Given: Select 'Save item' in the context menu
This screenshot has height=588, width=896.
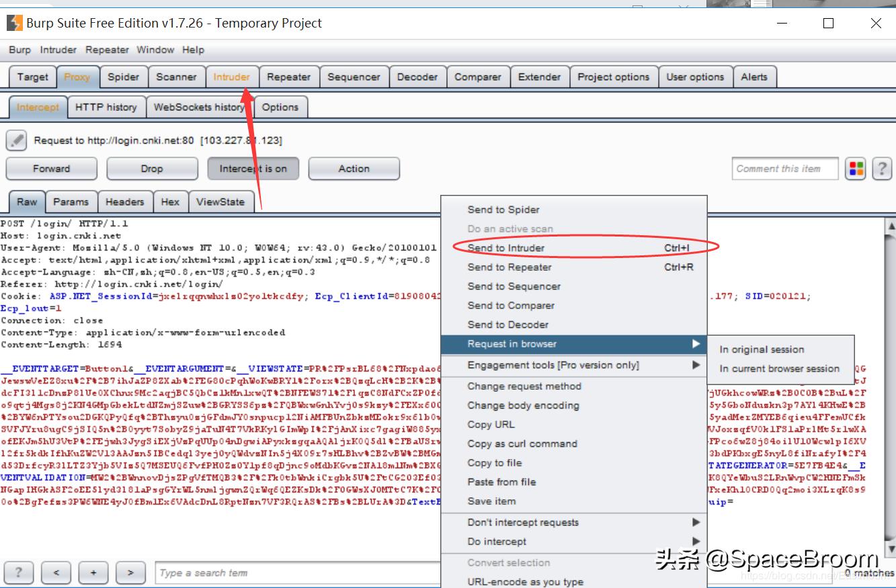Looking at the screenshot, I should tap(574, 501).
